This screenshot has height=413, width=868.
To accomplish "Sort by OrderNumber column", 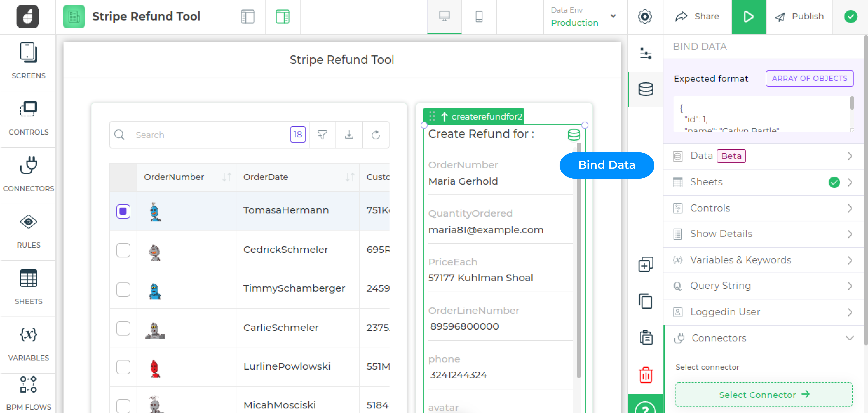I will pyautogui.click(x=226, y=177).
